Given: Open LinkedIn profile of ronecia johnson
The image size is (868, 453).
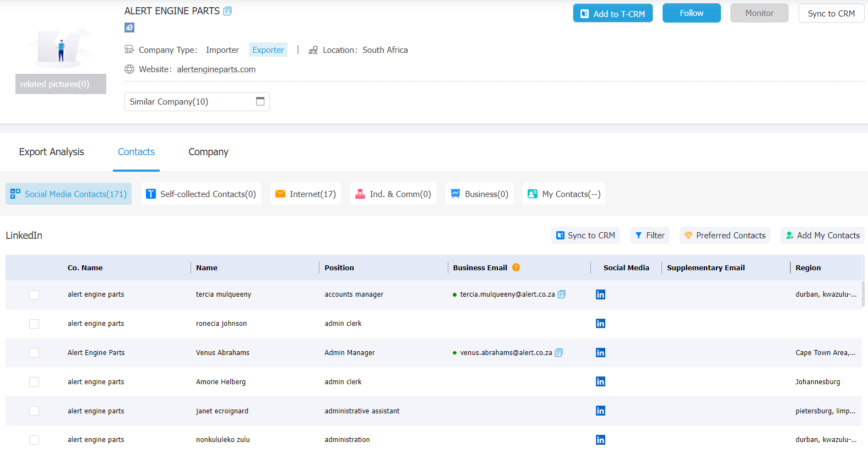Looking at the screenshot, I should [600, 324].
